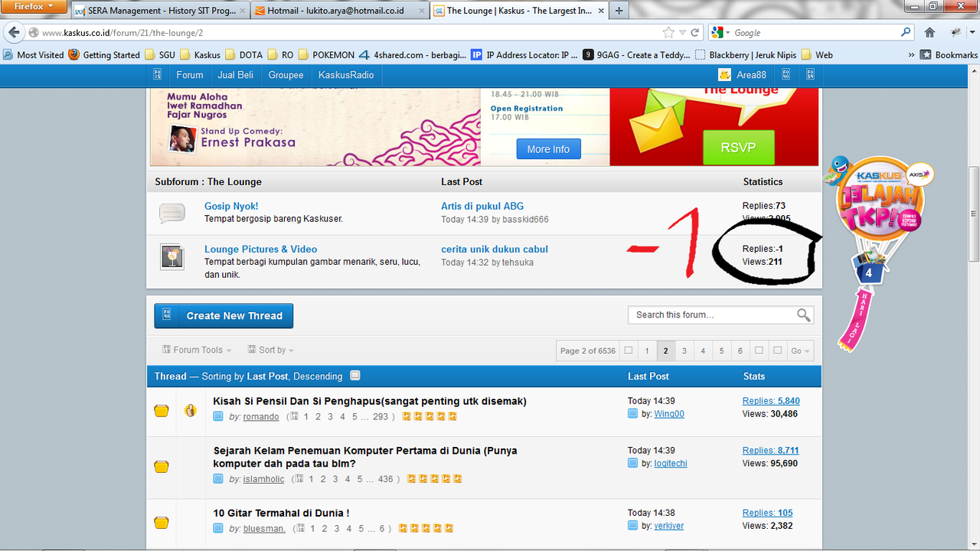Click the Create New Thread button
The width and height of the screenshot is (980, 551).
[x=224, y=316]
